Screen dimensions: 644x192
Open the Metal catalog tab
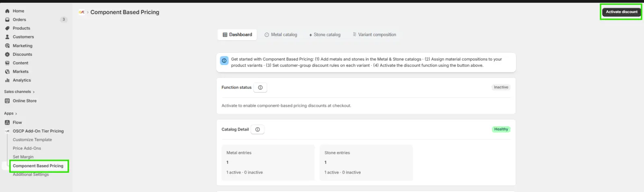pos(281,35)
